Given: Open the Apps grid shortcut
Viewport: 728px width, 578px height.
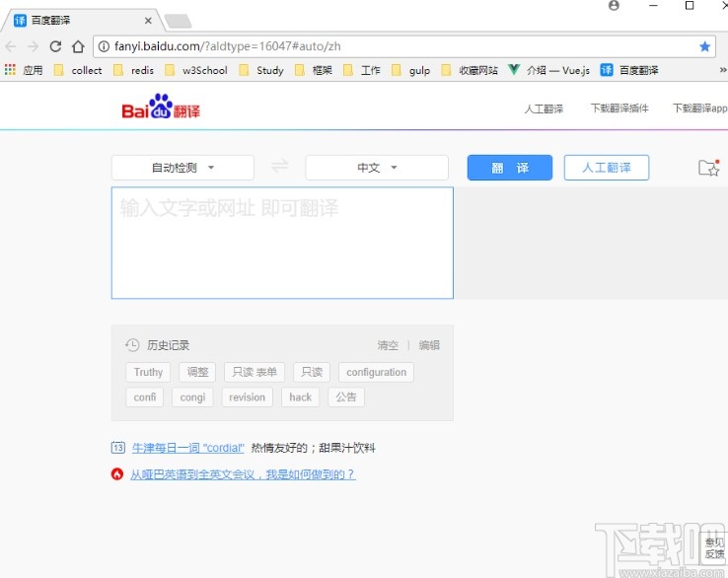Looking at the screenshot, I should 10,70.
